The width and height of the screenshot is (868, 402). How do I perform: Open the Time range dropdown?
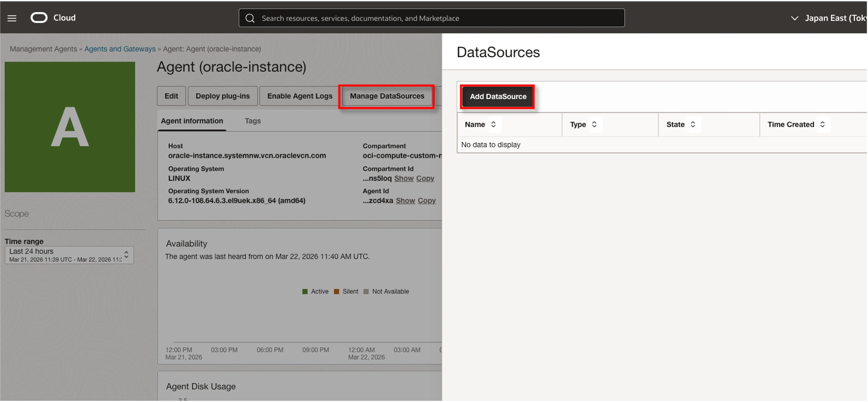69,255
